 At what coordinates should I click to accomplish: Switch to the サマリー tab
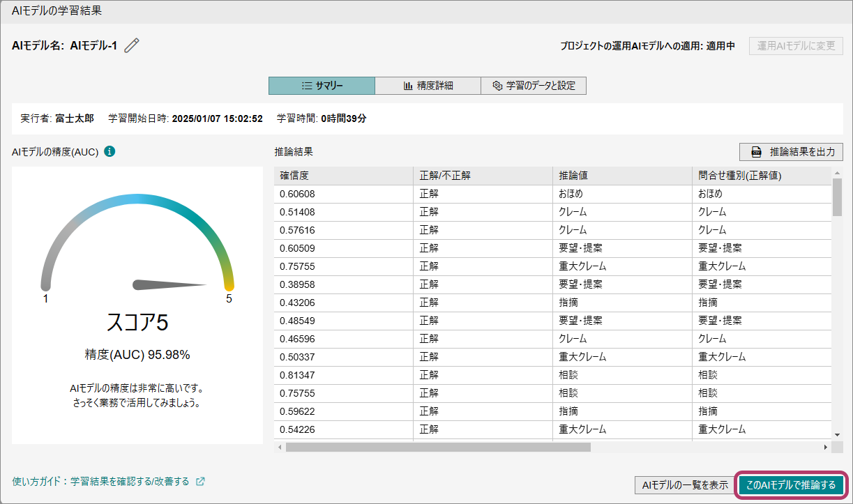(x=322, y=86)
